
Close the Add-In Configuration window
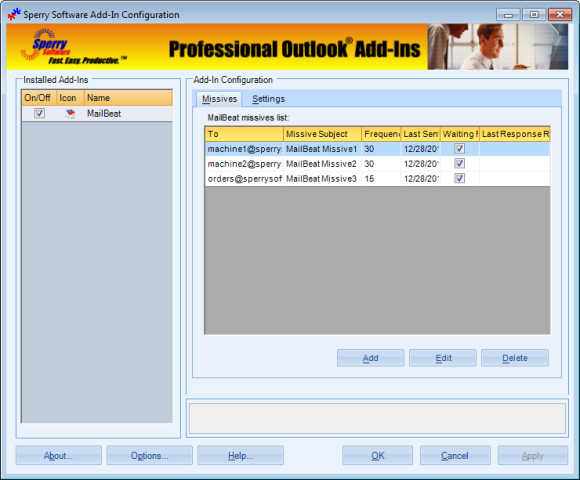pos(560,15)
